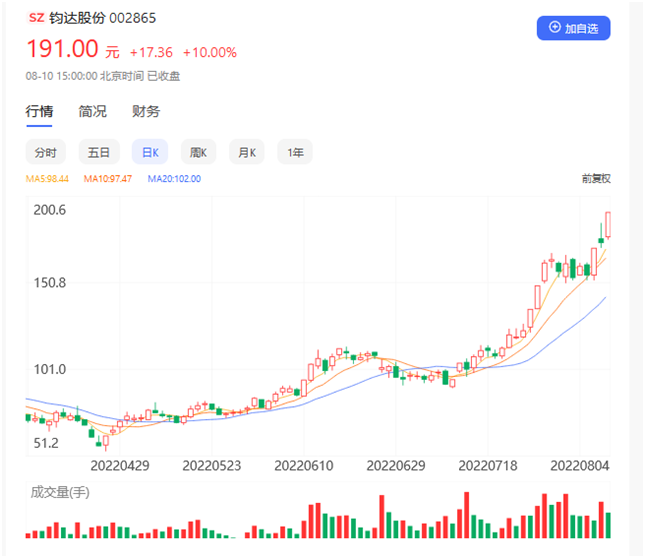The image size is (645, 558).
Task: Click the +17.36 price change value
Action: click(151, 53)
